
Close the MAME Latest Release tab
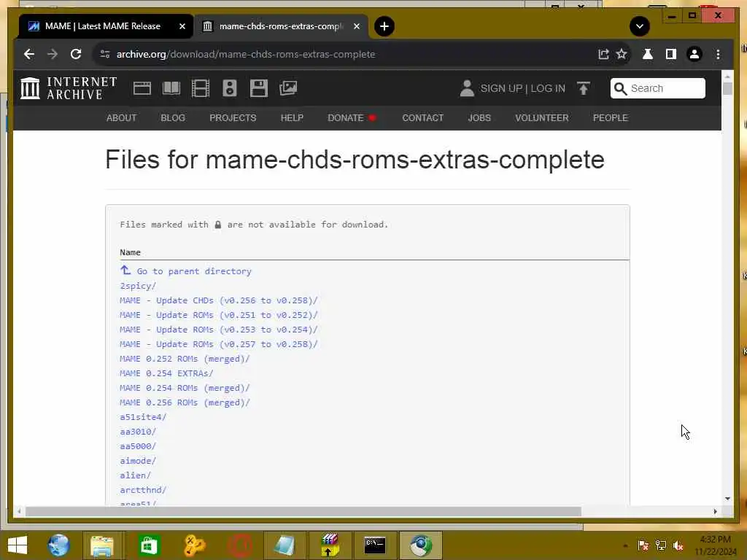pyautogui.click(x=182, y=26)
